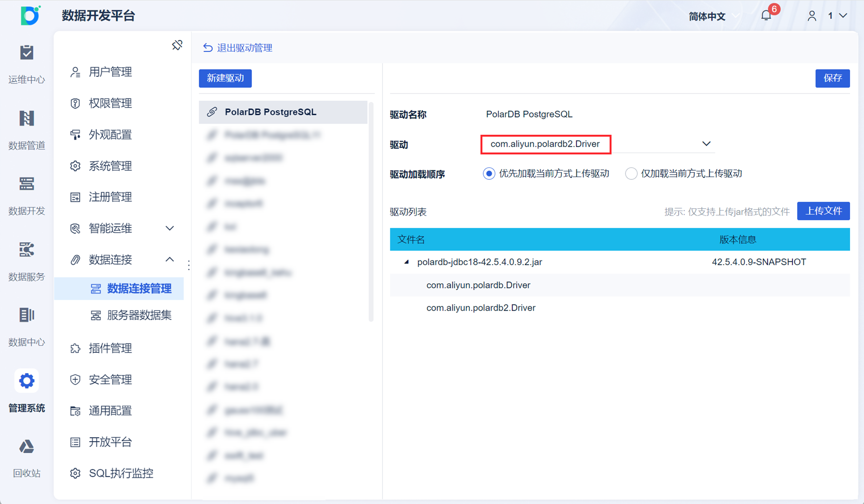864x504 pixels.
Task: Click the 退出驱动管理 link
Action: coord(238,47)
